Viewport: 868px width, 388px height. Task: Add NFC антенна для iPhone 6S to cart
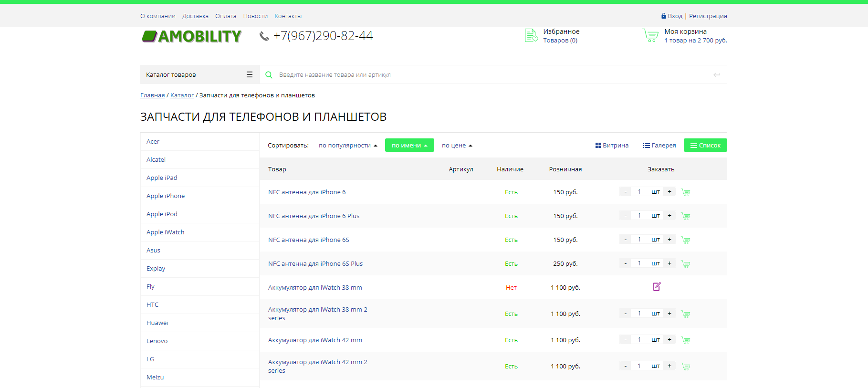pyautogui.click(x=686, y=240)
